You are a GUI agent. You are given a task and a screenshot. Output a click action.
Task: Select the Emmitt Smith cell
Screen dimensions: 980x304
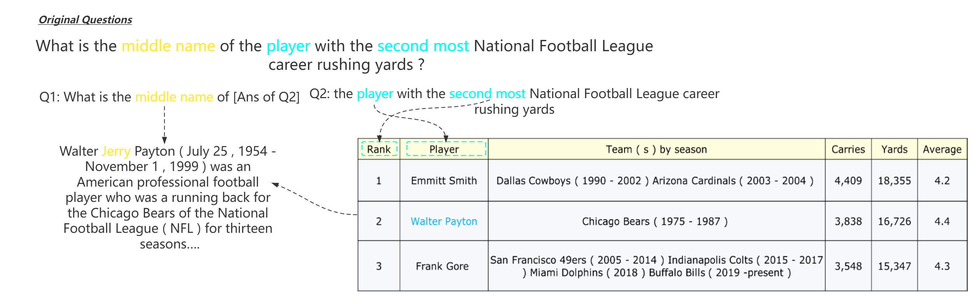point(443,181)
